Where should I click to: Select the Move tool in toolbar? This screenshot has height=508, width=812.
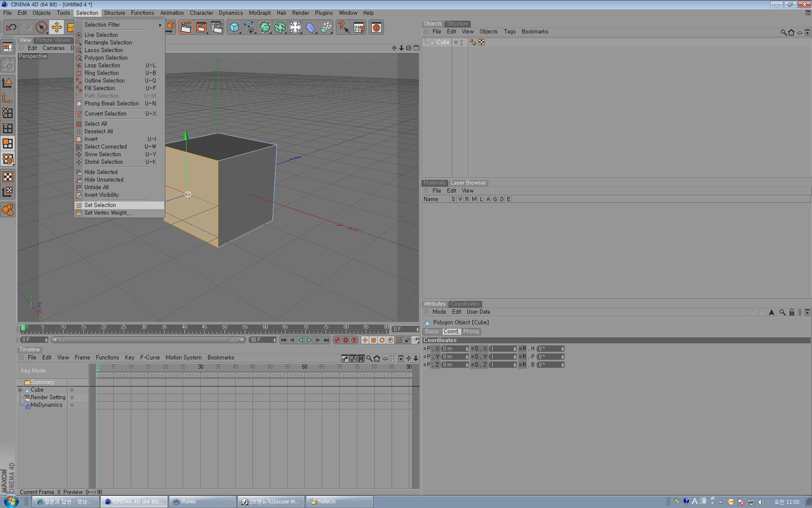point(57,28)
